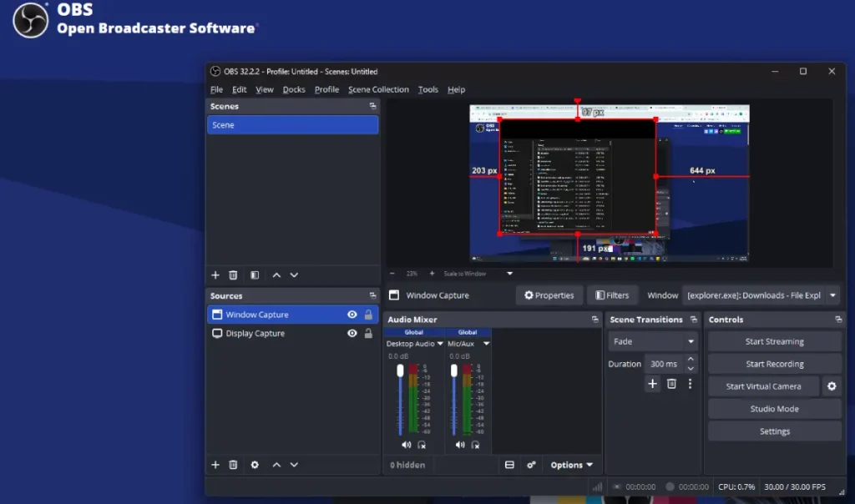Pop out the Scenes dock
Image resolution: width=855 pixels, height=504 pixels.
click(372, 106)
